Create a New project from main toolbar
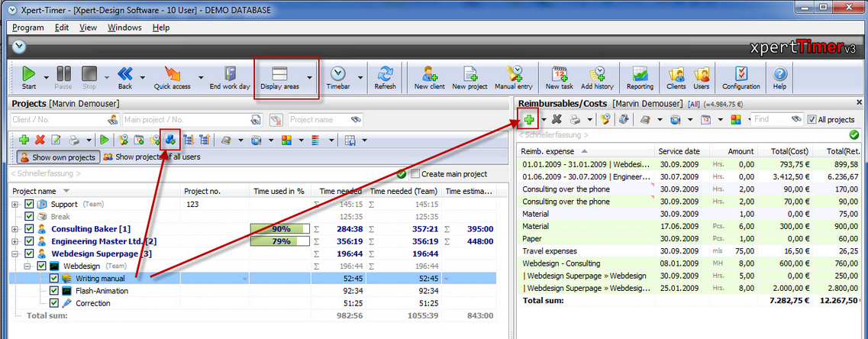 click(x=469, y=78)
